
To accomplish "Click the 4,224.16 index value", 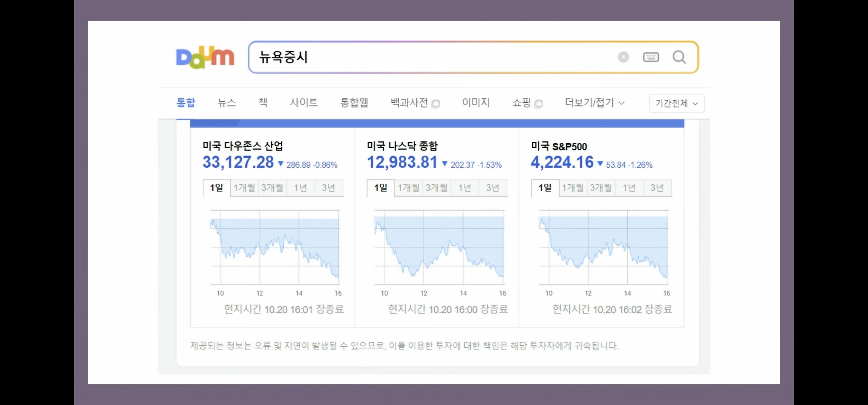I will [x=562, y=162].
